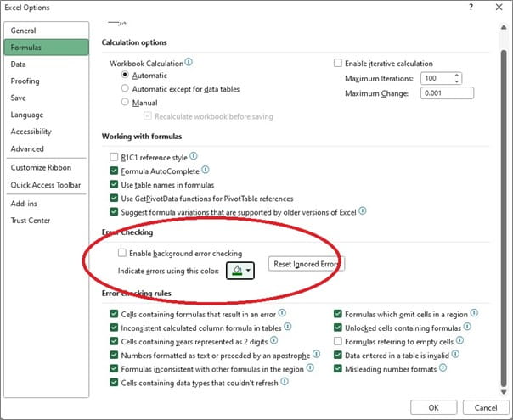Click info icon beside R1C1 reference style
This screenshot has width=513, height=420.
click(194, 157)
